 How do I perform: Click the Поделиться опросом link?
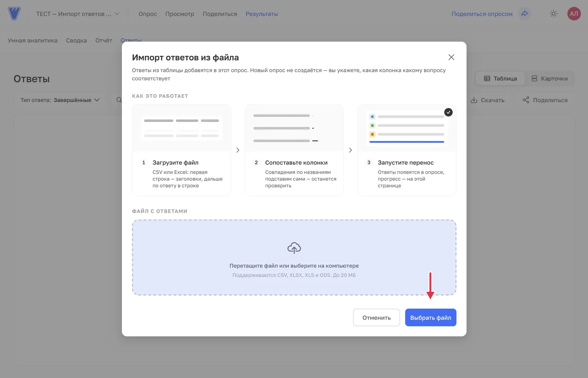pyautogui.click(x=482, y=14)
